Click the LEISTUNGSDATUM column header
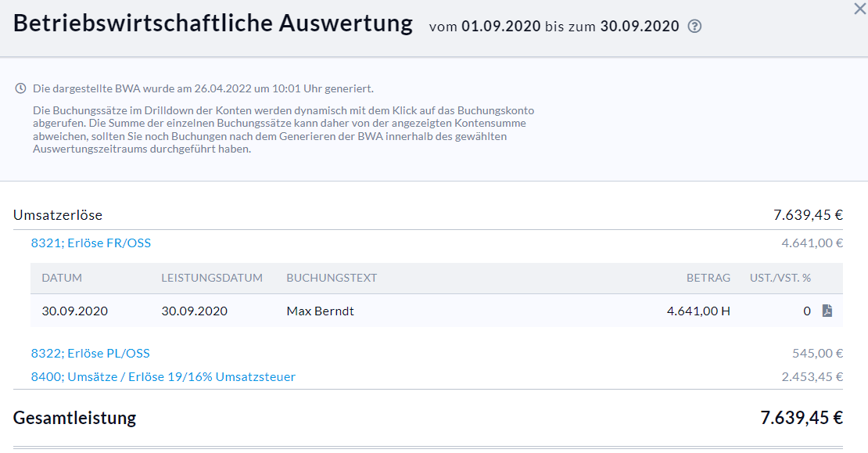The width and height of the screenshot is (868, 453). (x=212, y=278)
